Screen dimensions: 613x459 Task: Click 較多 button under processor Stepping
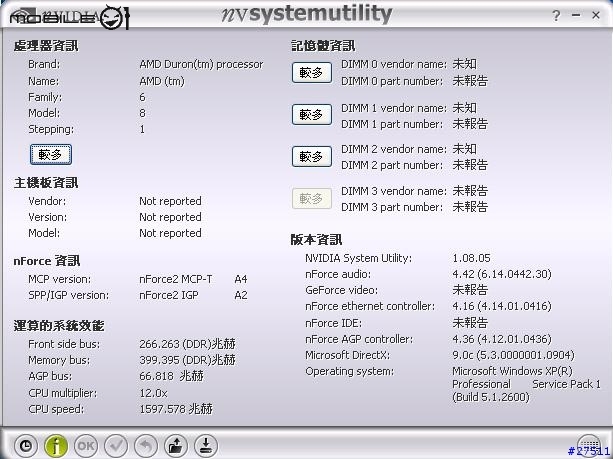pos(51,154)
